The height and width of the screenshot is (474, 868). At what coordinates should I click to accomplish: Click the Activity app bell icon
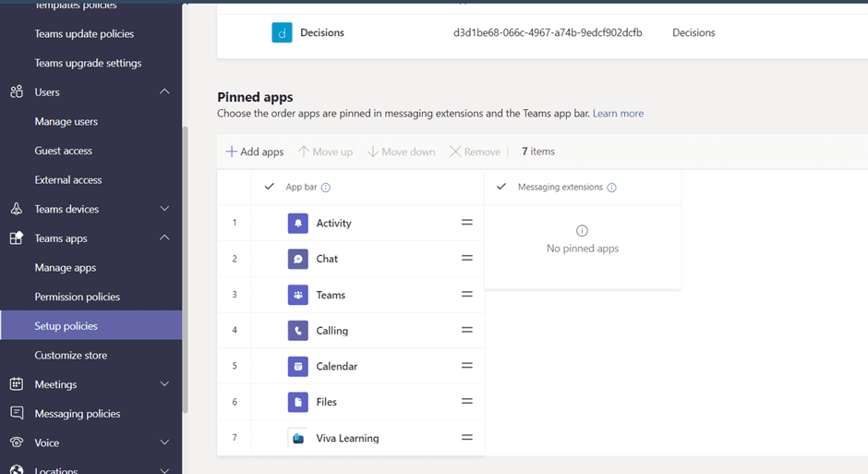[298, 224]
